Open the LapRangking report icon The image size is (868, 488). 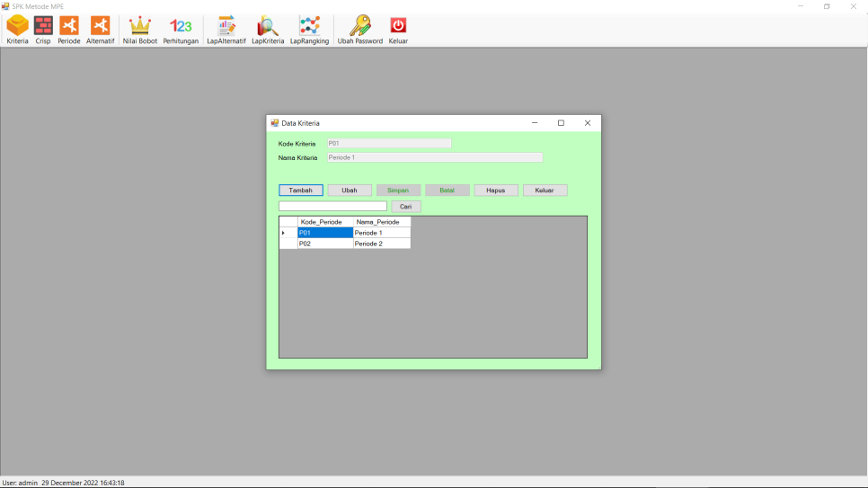tap(309, 30)
